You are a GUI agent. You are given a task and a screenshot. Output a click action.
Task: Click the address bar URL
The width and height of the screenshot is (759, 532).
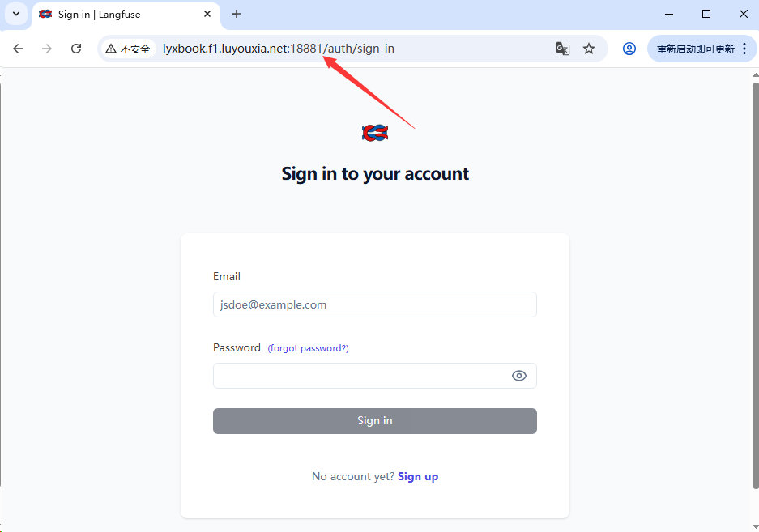coord(279,49)
